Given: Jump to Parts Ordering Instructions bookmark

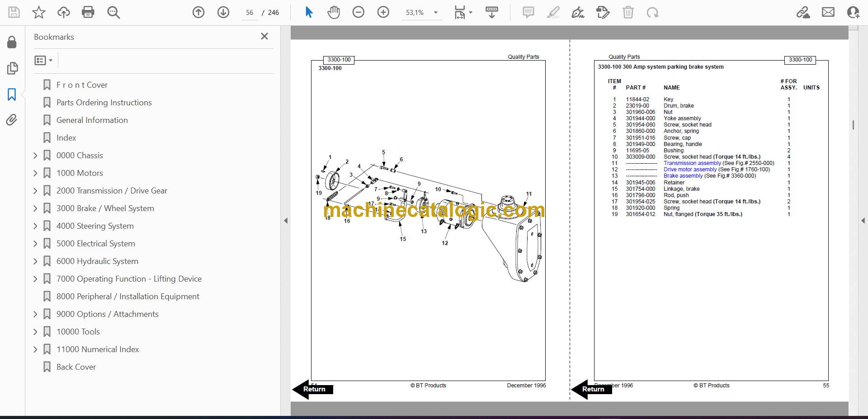Looking at the screenshot, I should pos(104,103).
